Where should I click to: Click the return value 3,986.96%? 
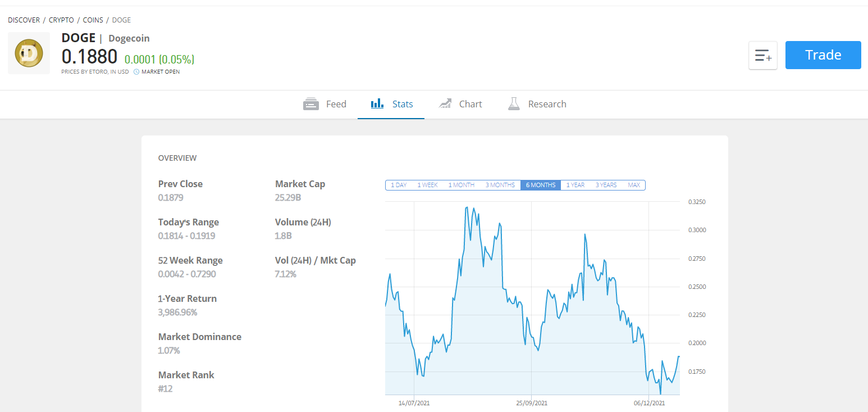(178, 313)
